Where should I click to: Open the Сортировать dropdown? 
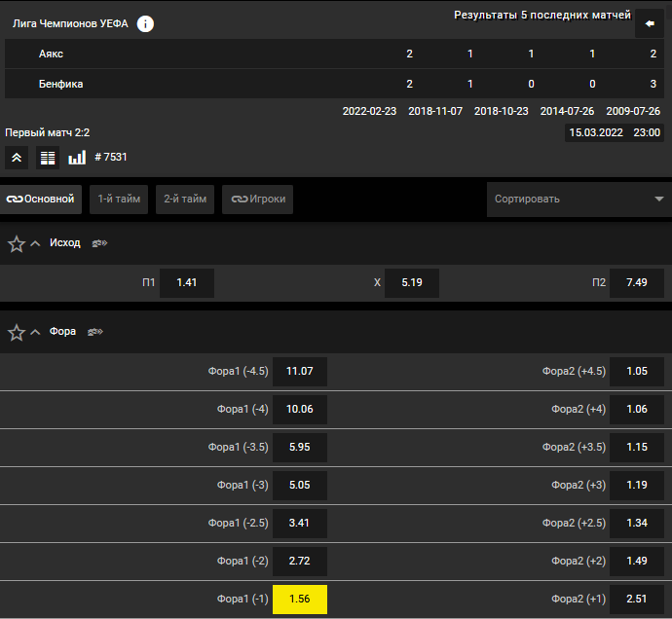[579, 200]
